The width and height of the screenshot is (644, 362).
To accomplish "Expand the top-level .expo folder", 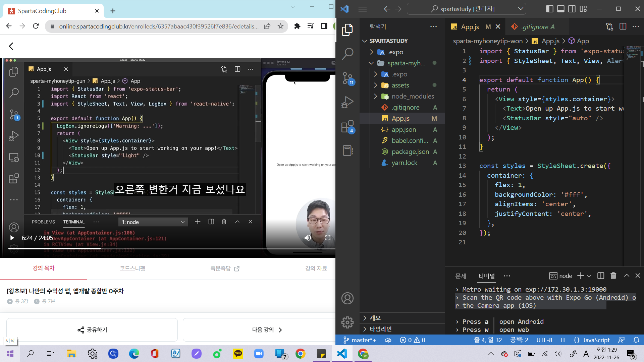I will click(x=402, y=52).
